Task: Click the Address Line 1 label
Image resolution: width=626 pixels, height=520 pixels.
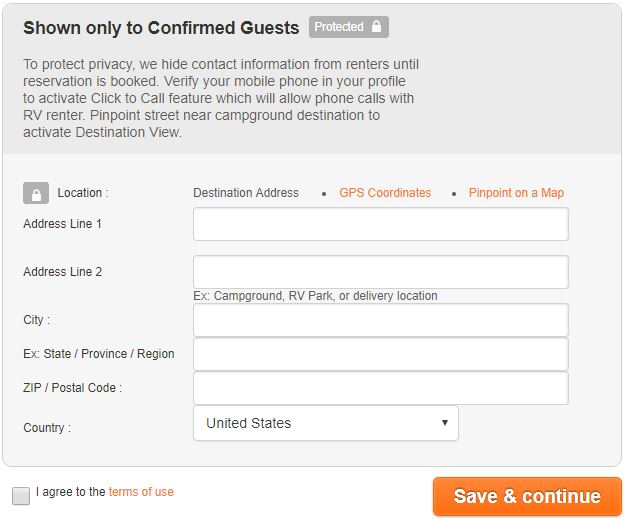Action: (x=63, y=224)
